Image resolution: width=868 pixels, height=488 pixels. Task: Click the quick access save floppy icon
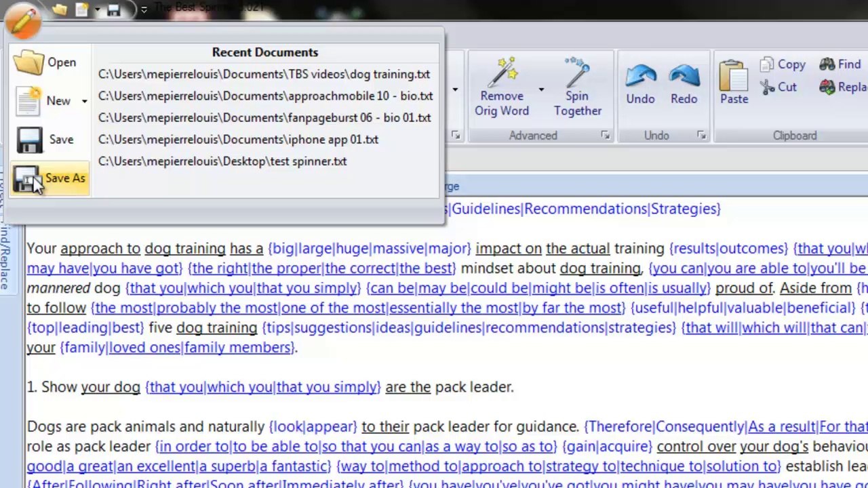tap(113, 9)
